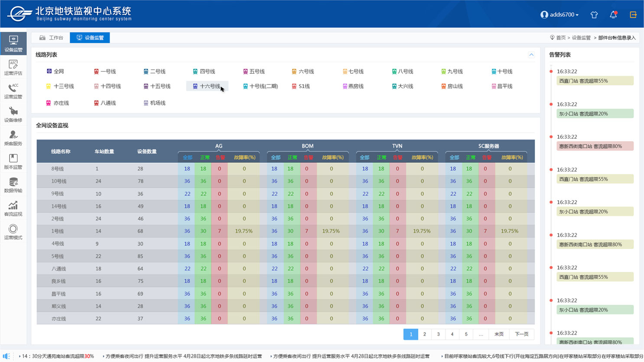Open 乘客服务 in the sidebar
The width and height of the screenshot is (644, 362).
(13, 138)
